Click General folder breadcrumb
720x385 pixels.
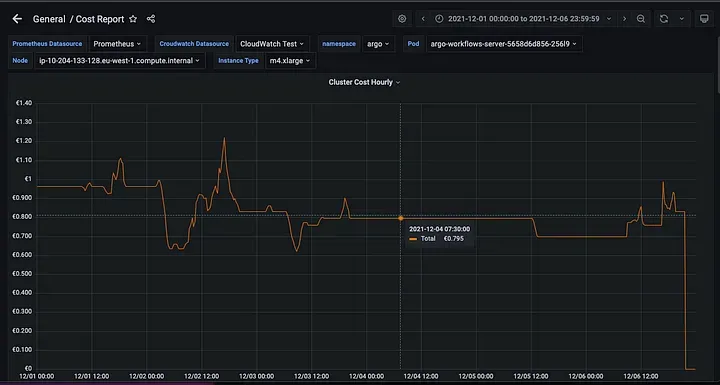(49, 19)
